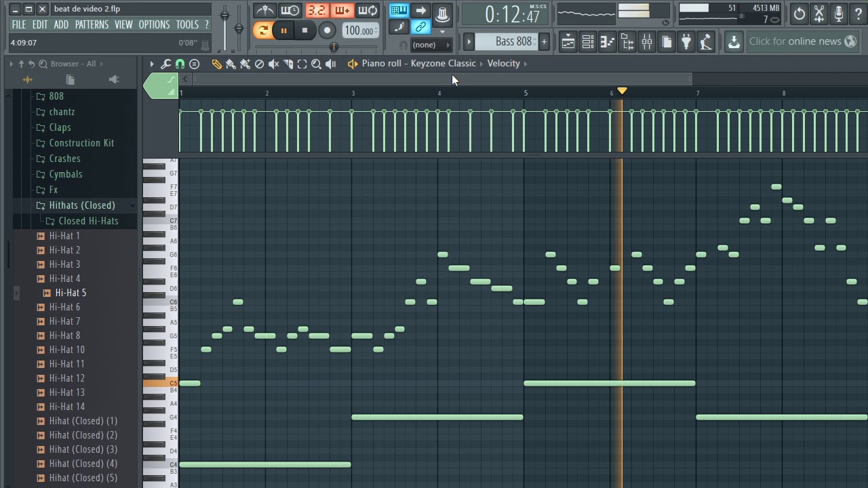Screen dimensions: 868x488
Task: Select the paint brush tool in piano roll
Action: pos(231,64)
